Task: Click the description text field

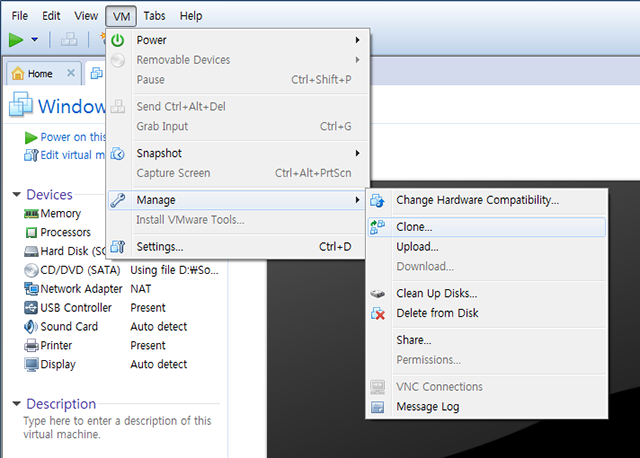Action: click(117, 428)
